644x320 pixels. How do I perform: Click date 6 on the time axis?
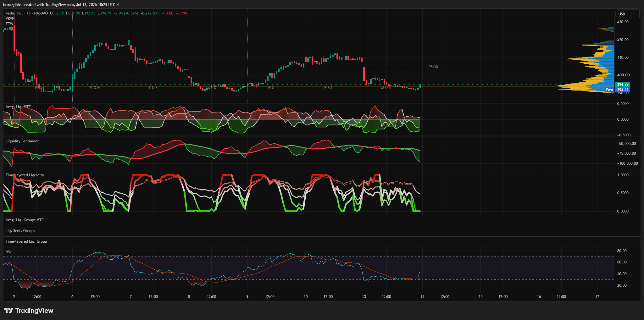(x=72, y=297)
